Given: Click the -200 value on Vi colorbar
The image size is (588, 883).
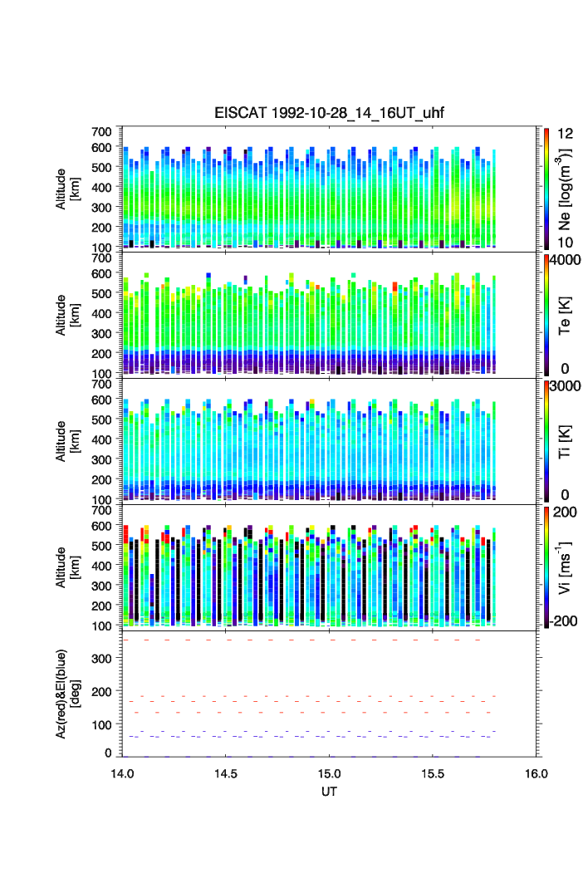Looking at the screenshot, I should point(565,621).
